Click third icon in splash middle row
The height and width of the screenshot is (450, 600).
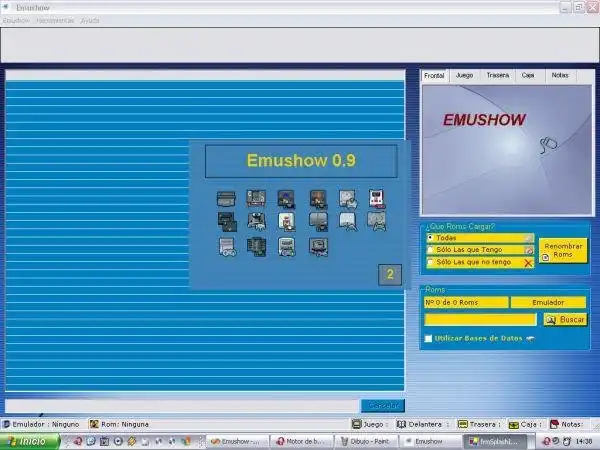point(287,222)
